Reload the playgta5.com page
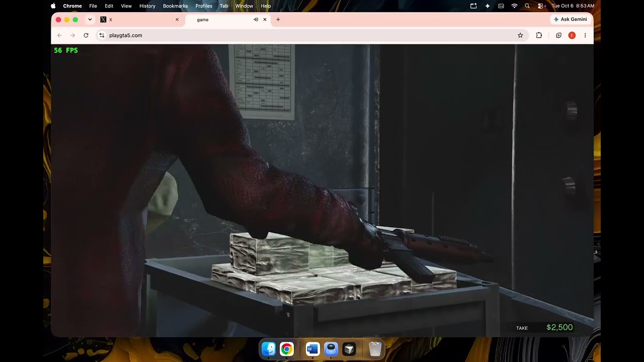 [x=86, y=35]
